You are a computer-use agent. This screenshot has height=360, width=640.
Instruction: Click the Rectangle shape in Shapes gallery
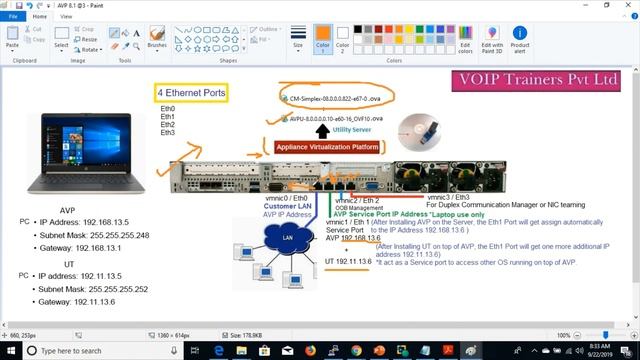(207, 30)
